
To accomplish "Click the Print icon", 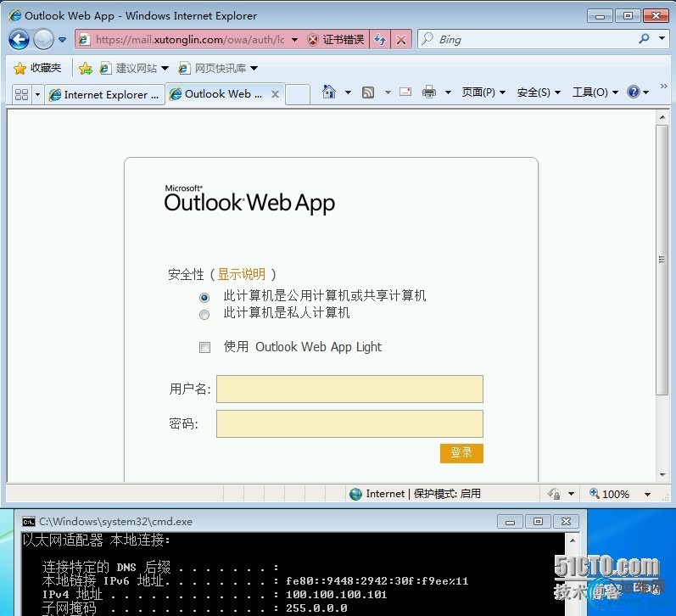I will pos(429,92).
